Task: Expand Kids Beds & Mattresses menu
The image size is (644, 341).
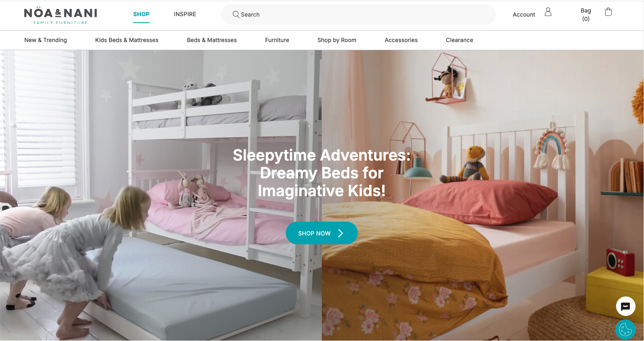Action: pyautogui.click(x=127, y=40)
